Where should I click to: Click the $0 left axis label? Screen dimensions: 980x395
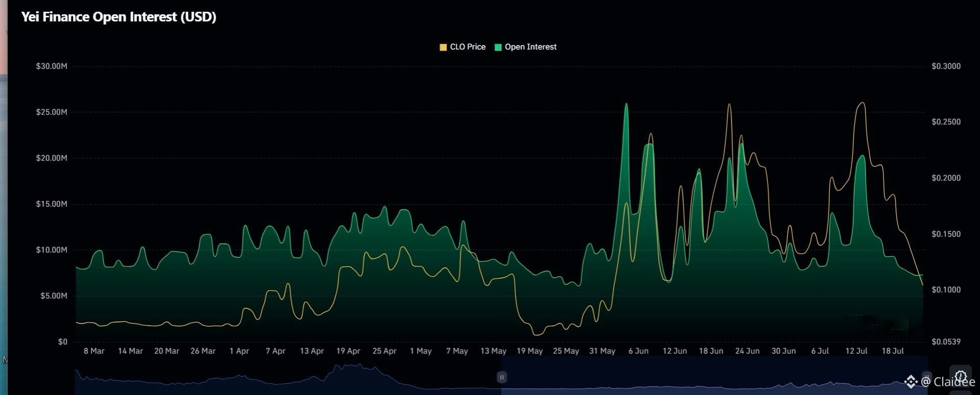(62, 342)
